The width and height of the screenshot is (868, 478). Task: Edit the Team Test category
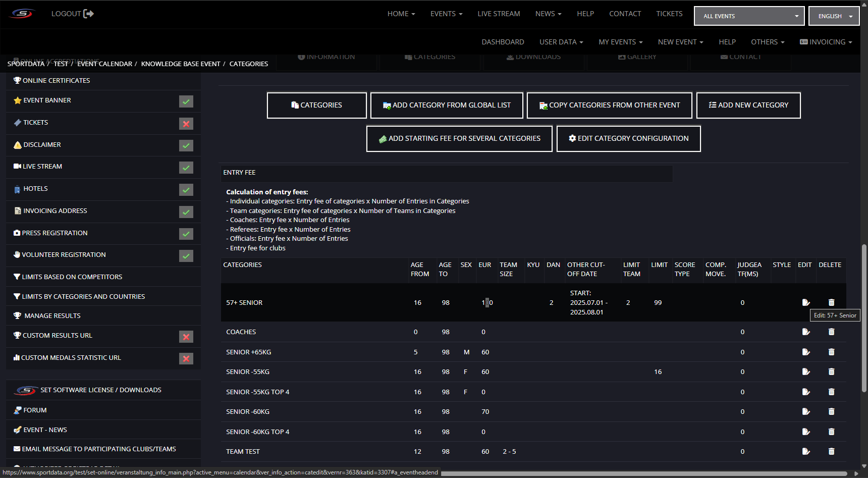coord(806,451)
